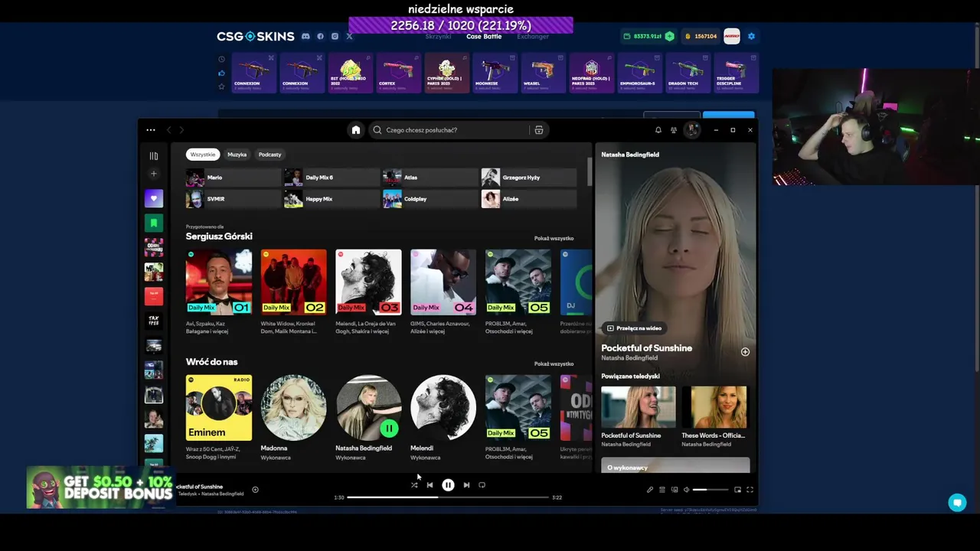The height and width of the screenshot is (551, 980).
Task: Open the friend activity icon
Action: click(x=674, y=130)
